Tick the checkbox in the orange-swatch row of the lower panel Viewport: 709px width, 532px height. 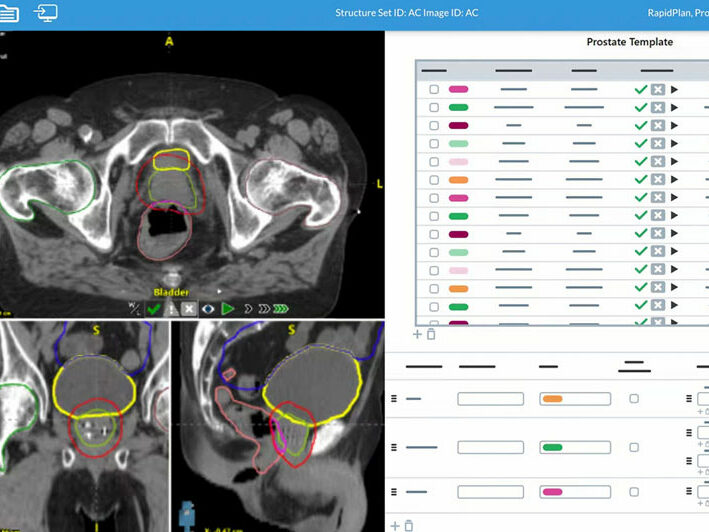[634, 398]
